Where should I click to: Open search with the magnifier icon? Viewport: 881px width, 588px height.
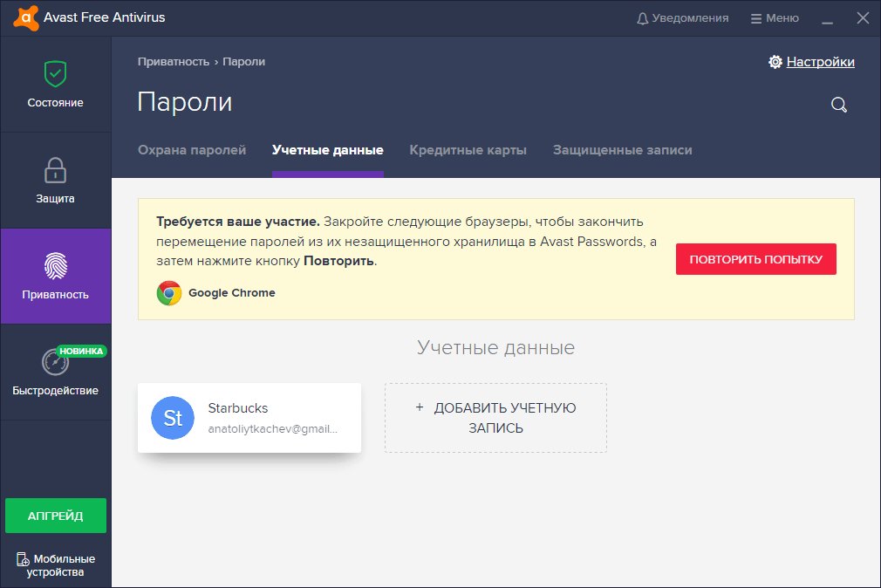[x=838, y=105]
